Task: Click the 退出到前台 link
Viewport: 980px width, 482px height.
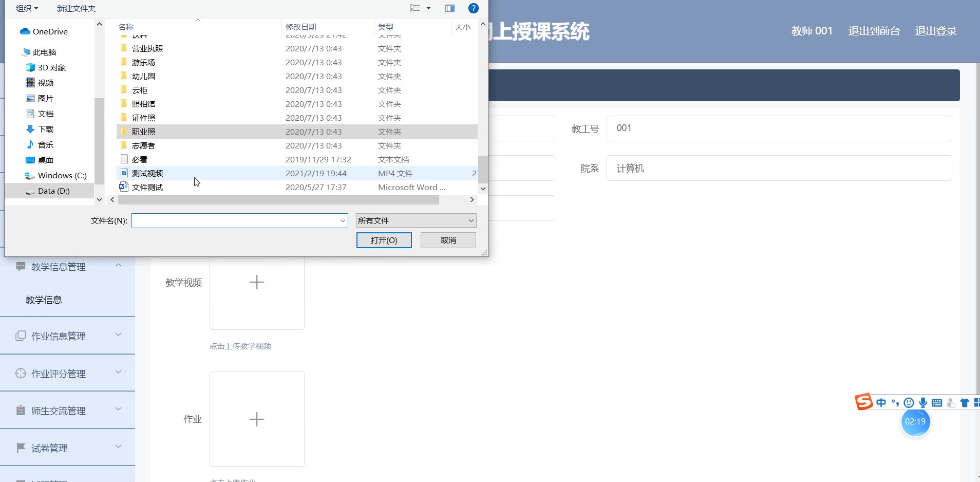Action: (x=874, y=31)
